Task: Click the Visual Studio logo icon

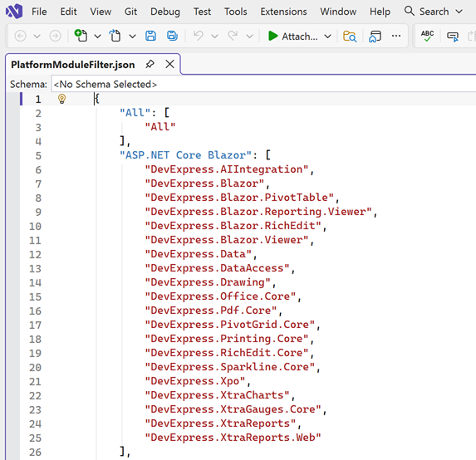Action: pyautogui.click(x=14, y=12)
